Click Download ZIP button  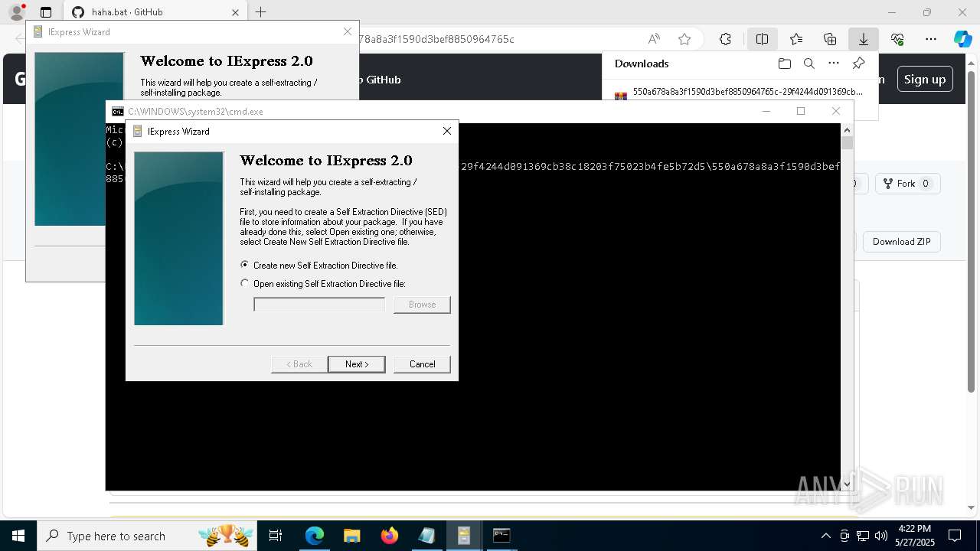tap(902, 242)
